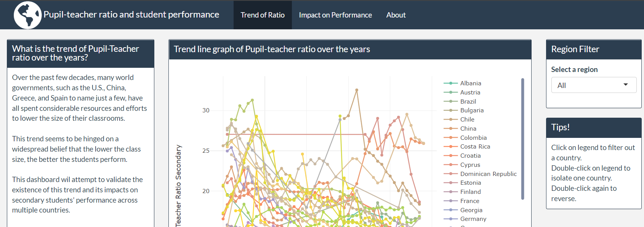This screenshot has height=227, width=644.
Task: Toggle Brazil legend entry
Action: coord(468,102)
